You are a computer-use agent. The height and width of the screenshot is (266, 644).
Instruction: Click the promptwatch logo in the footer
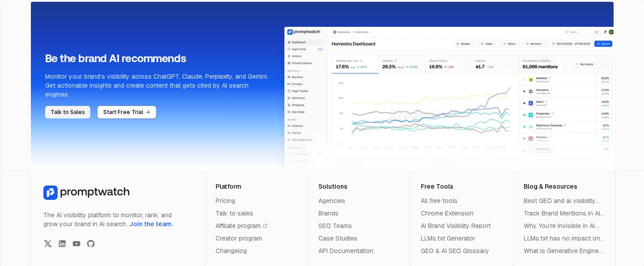[x=86, y=193]
